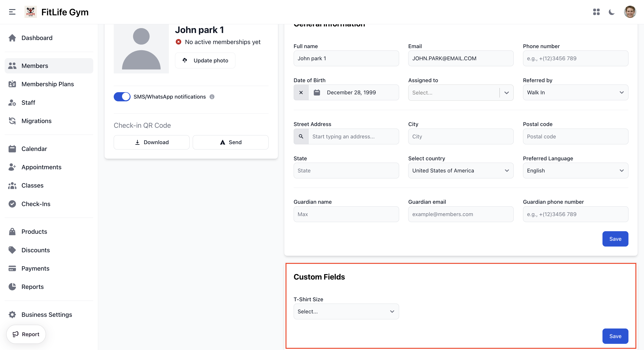
Task: Disable SMS/WhatsApp notifications
Action: pos(122,96)
